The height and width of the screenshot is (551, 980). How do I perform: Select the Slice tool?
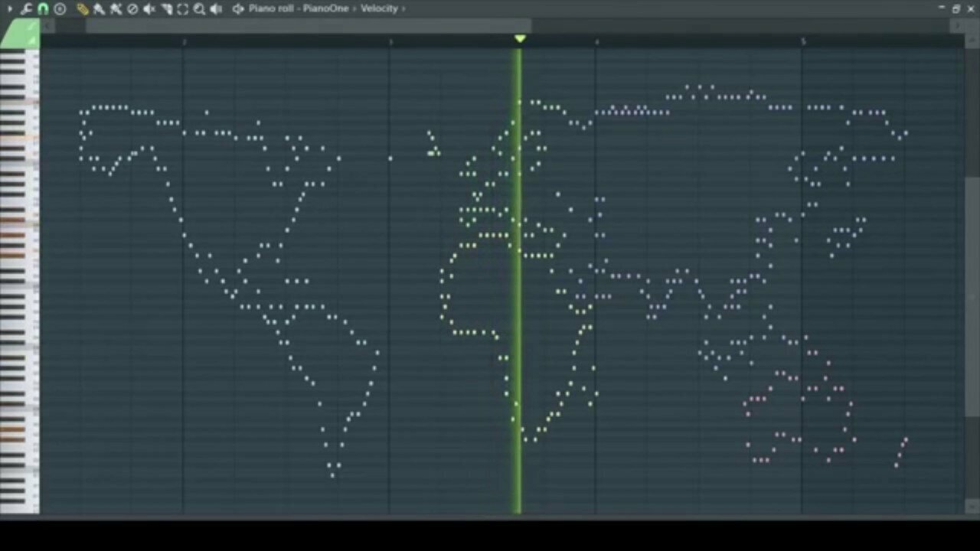pos(166,8)
